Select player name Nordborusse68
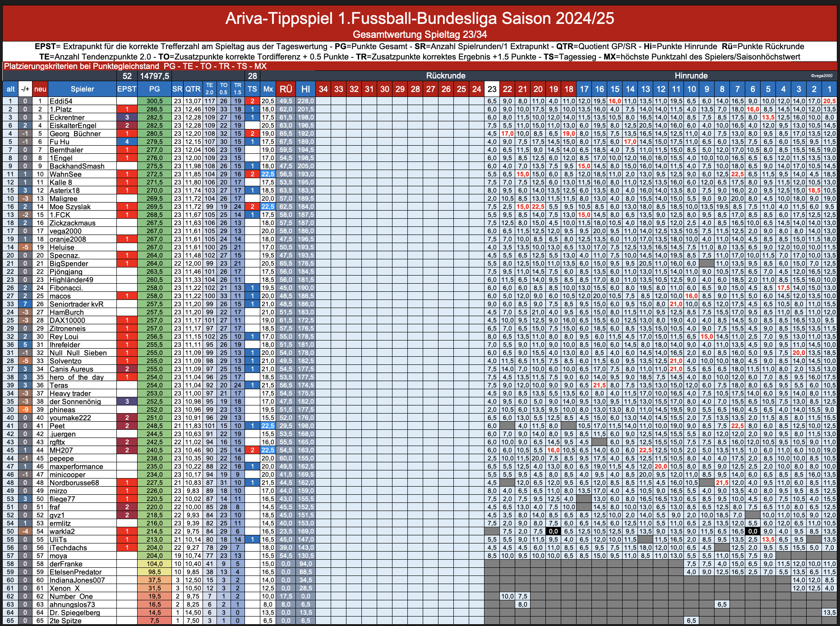 tap(74, 483)
